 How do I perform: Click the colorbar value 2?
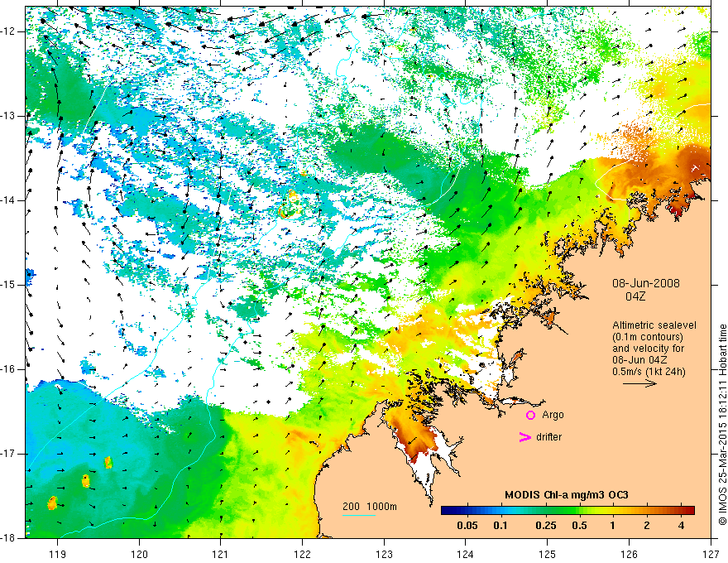point(647,526)
